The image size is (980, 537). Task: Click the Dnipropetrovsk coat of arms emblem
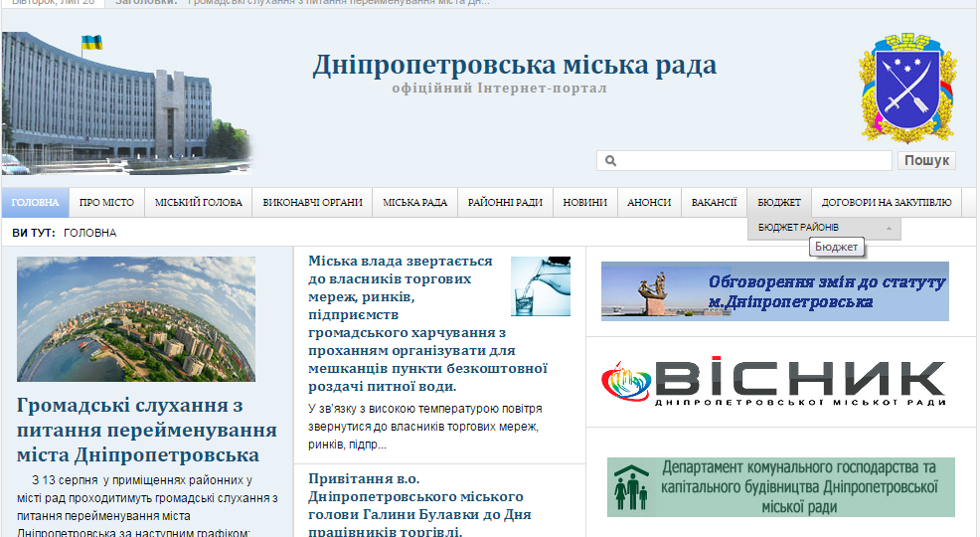(x=907, y=88)
